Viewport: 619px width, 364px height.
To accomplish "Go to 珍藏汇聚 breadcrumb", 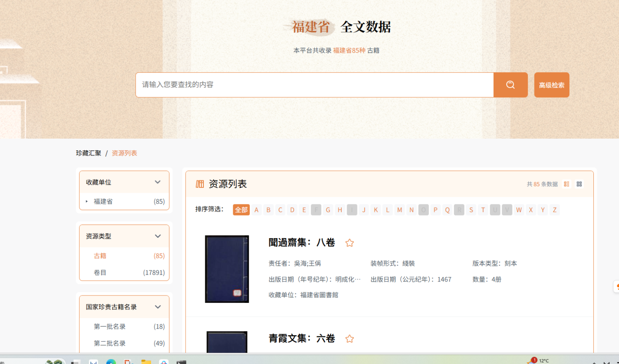I will (88, 153).
